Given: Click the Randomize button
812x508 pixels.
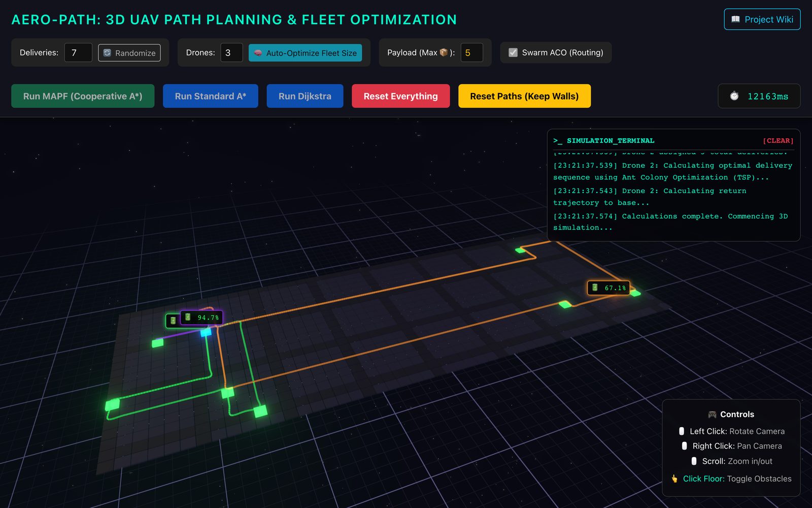Looking at the screenshot, I should click(x=129, y=53).
